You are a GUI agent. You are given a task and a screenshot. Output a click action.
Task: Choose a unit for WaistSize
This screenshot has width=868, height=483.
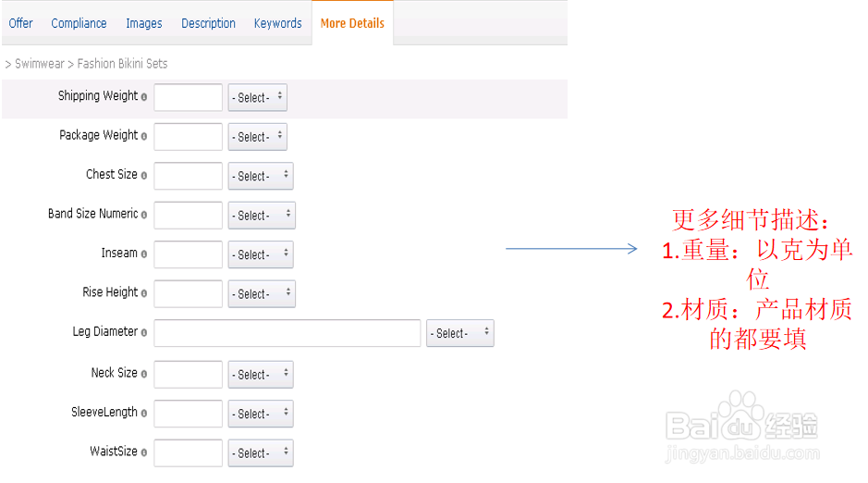pos(260,452)
